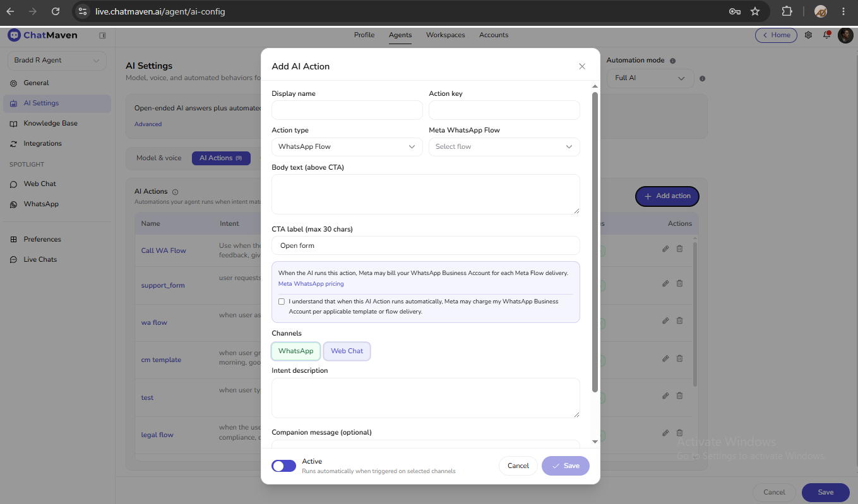858x504 pixels.
Task: Open the Bradd R Agent dropdown
Action: click(x=57, y=61)
